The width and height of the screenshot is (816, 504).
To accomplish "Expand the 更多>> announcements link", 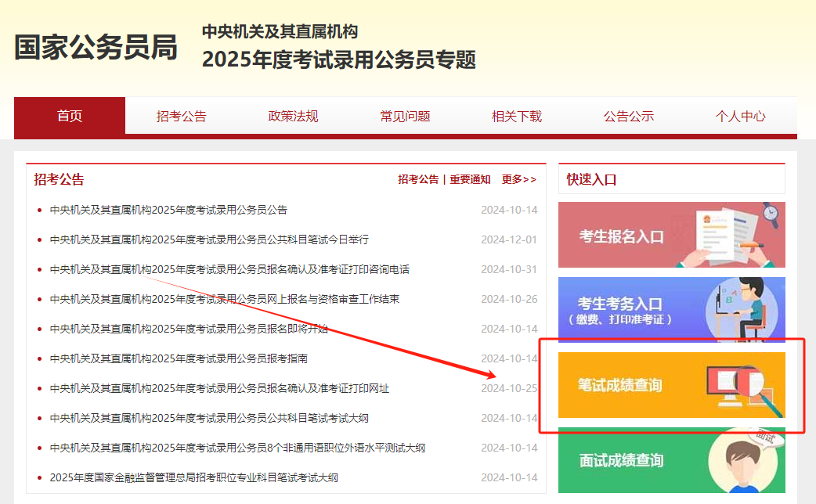I will tap(518, 179).
